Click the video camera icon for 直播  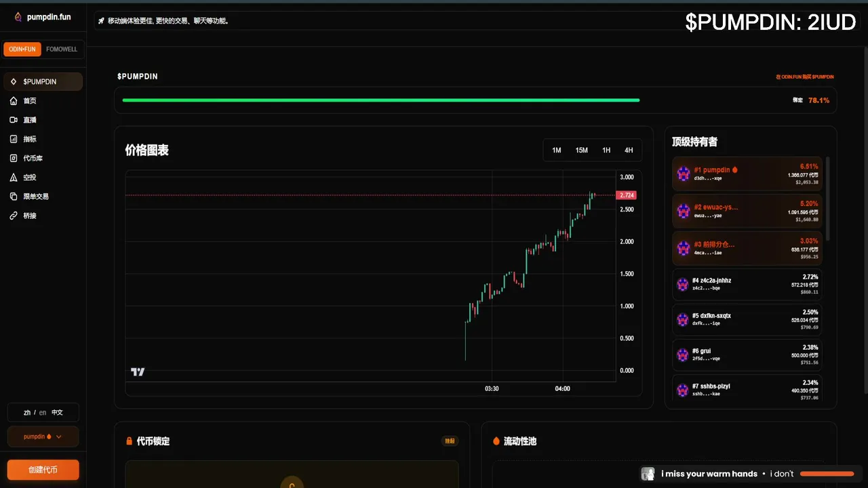[14, 120]
